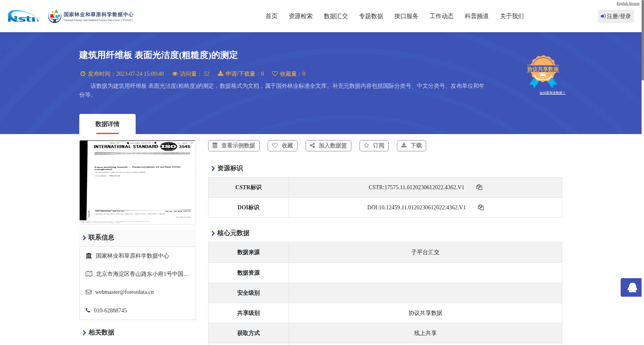Click the 协议共享数据 badge icon

point(543,72)
